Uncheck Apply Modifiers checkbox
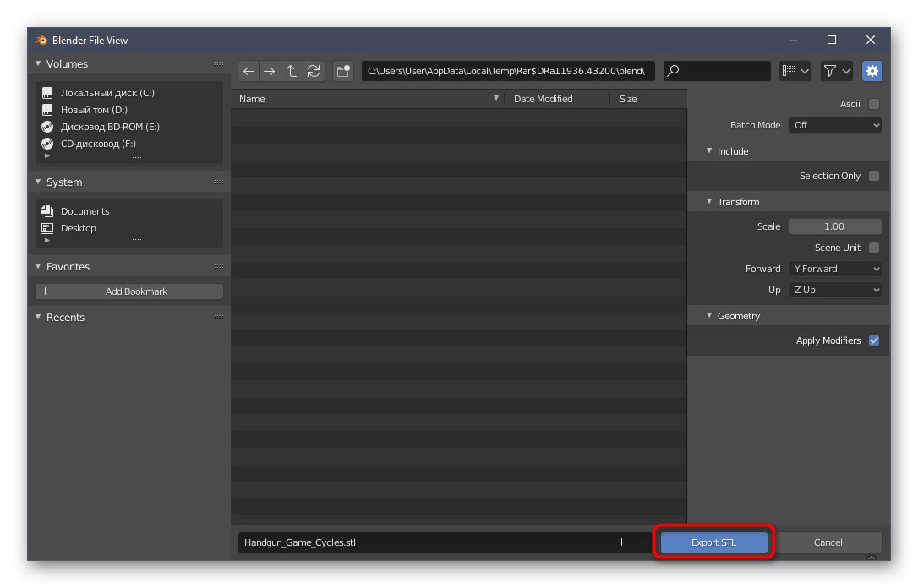 (873, 340)
